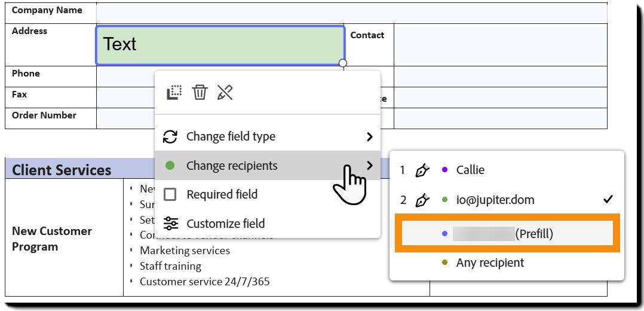Select Callie as the recipient
This screenshot has width=644, height=311.
(470, 170)
